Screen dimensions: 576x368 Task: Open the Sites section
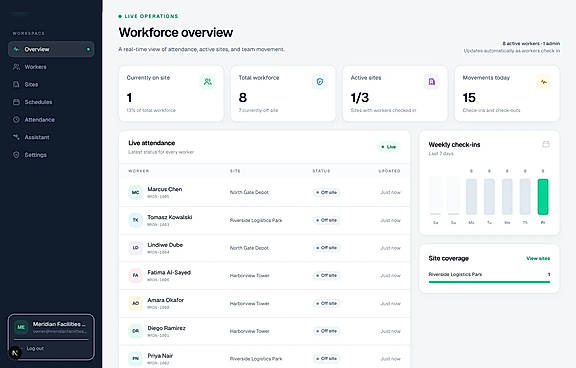51,84
